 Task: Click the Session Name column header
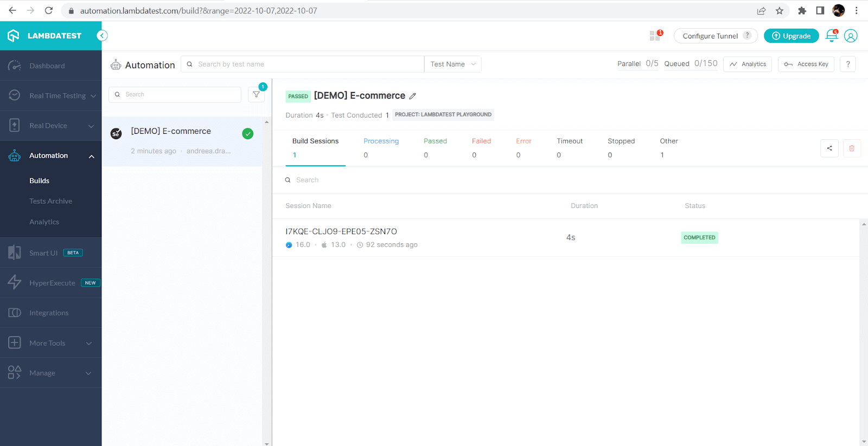[x=308, y=206]
